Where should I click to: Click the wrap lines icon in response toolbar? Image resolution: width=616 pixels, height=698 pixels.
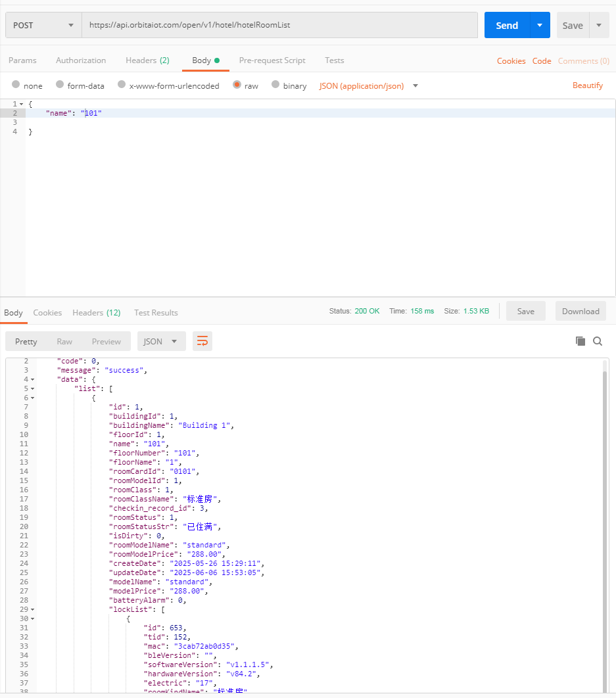[202, 341]
